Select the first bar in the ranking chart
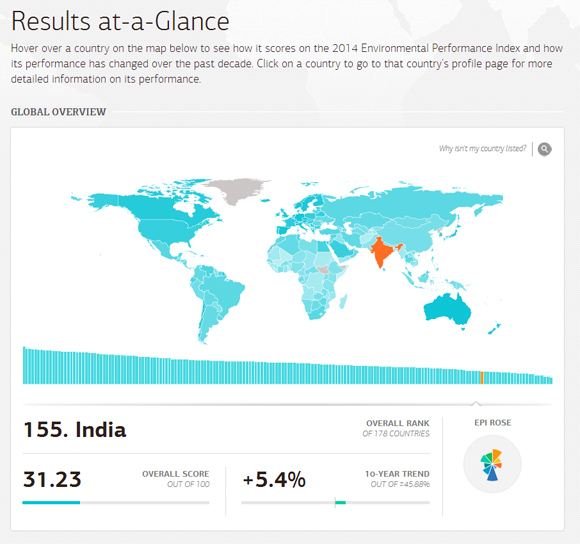580x544 pixels. pos(24,365)
